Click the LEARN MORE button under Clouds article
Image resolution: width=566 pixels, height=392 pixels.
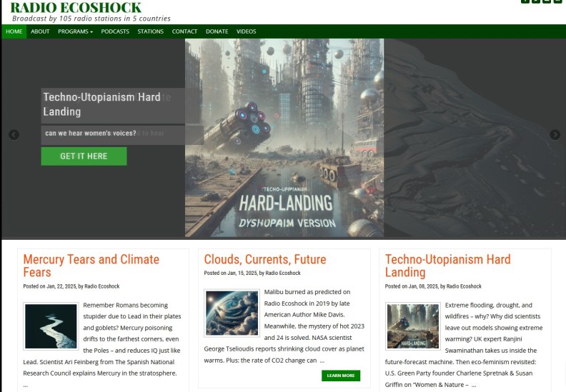pos(340,376)
